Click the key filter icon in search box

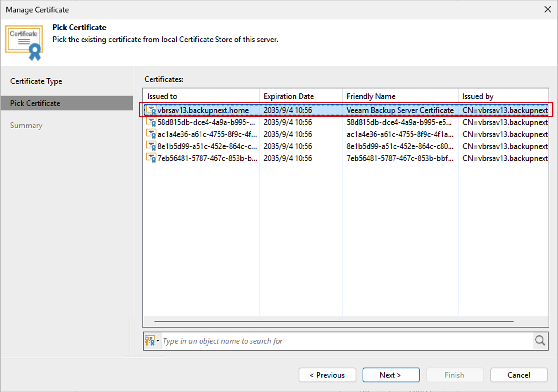[150, 341]
